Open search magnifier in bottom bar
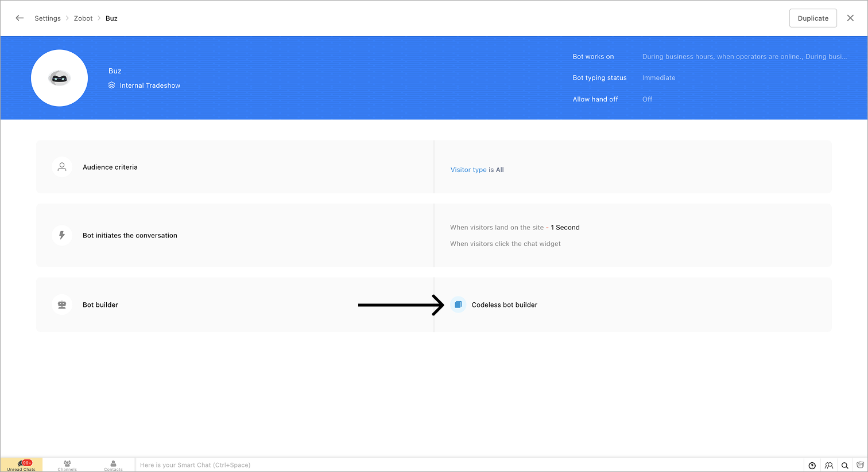The image size is (868, 472). tap(845, 466)
